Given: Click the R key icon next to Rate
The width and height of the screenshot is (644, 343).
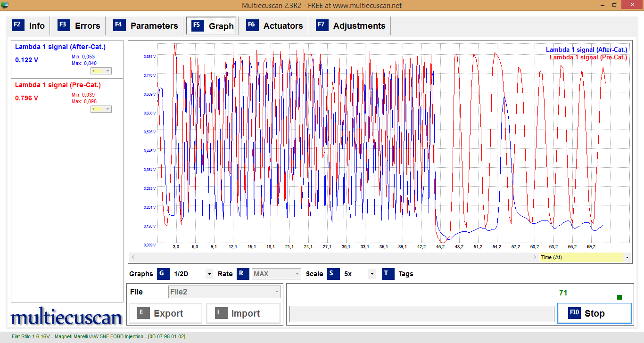Looking at the screenshot, I should point(243,274).
